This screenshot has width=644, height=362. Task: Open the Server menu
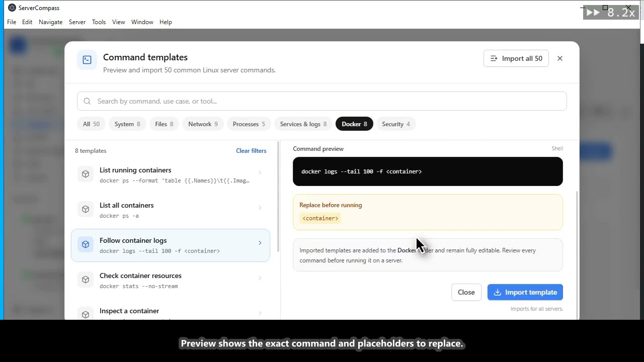click(x=77, y=22)
